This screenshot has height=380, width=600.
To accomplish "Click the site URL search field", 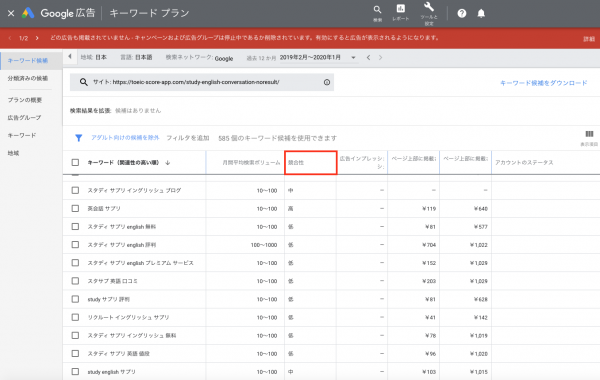I will (202, 82).
